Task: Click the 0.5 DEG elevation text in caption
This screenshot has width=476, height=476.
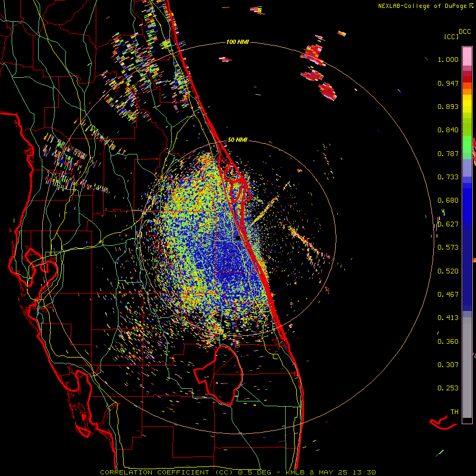Action: (x=254, y=472)
